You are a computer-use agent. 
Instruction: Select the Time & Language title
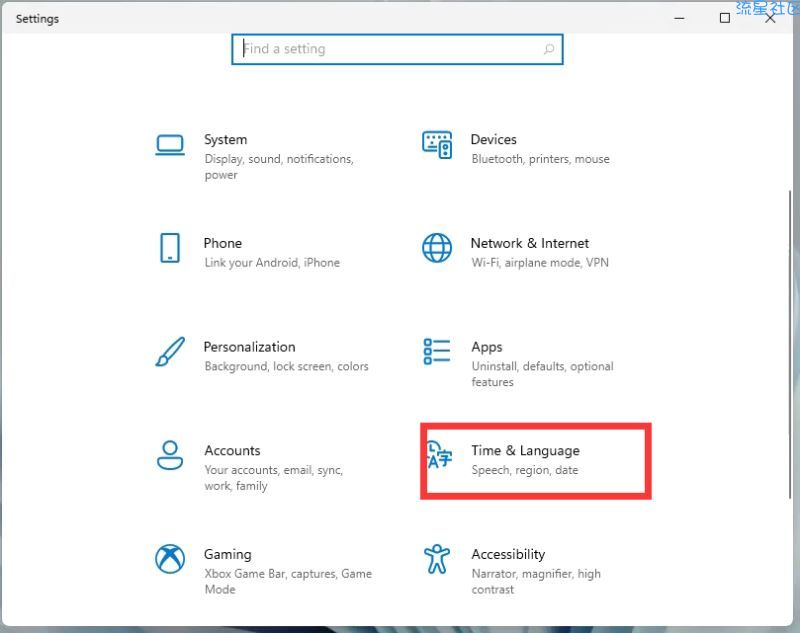tap(526, 450)
